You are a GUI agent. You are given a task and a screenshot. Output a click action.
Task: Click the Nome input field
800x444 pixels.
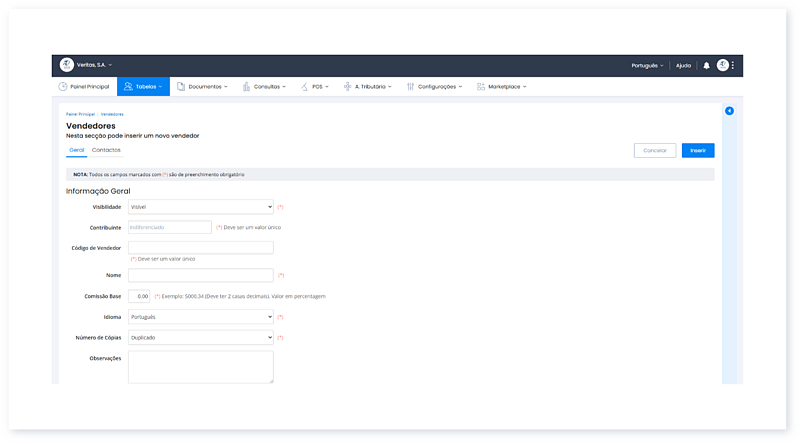(x=200, y=275)
